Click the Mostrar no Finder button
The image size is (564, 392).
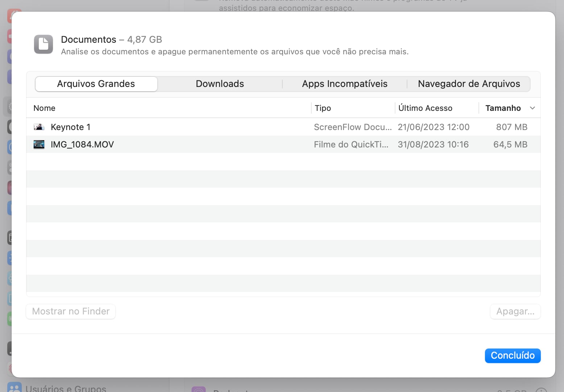(71, 312)
